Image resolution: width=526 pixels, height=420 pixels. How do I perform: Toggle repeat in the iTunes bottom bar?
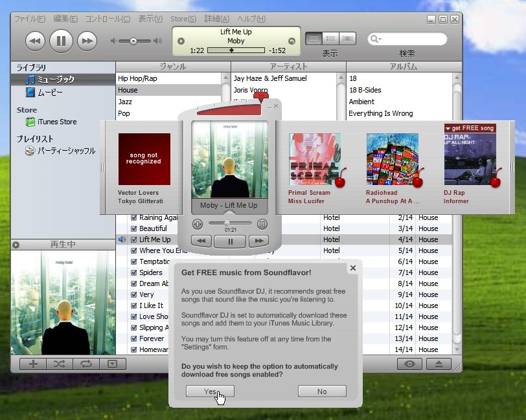pyautogui.click(x=86, y=364)
